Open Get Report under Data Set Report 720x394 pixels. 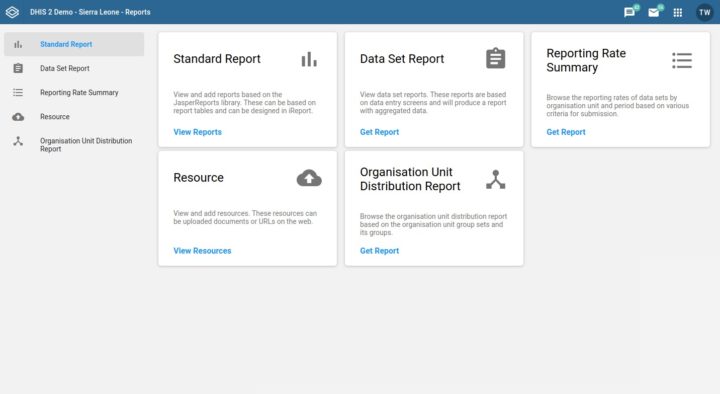click(x=379, y=132)
